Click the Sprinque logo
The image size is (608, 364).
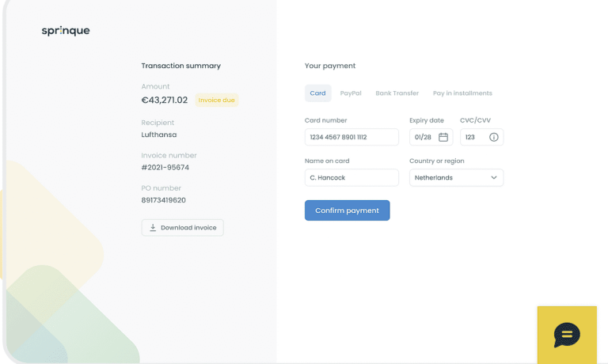tap(66, 31)
